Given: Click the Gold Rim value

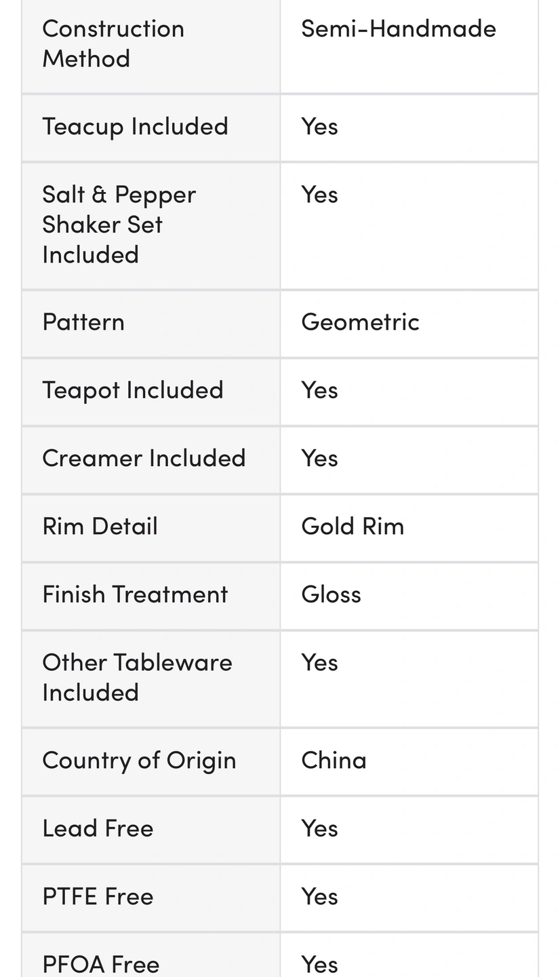Looking at the screenshot, I should [353, 526].
